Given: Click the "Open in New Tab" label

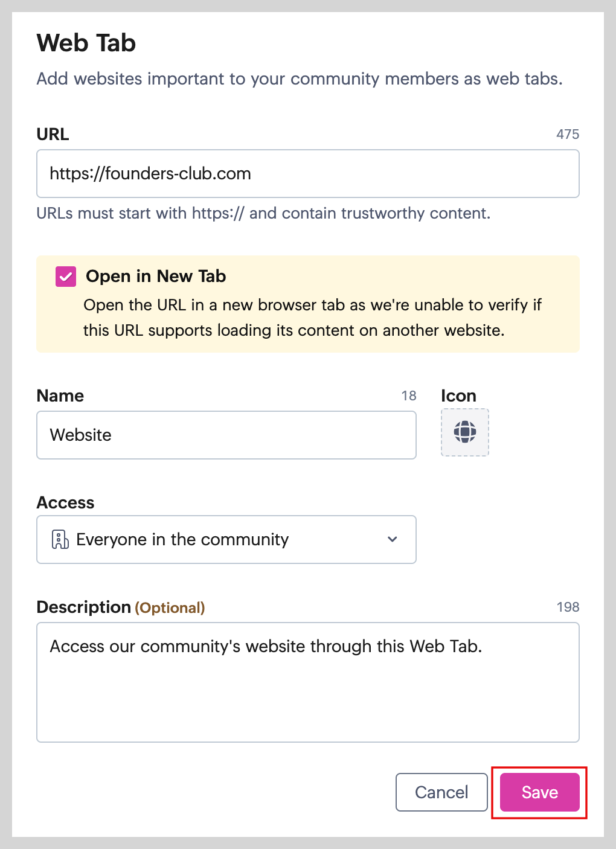Looking at the screenshot, I should click(156, 277).
